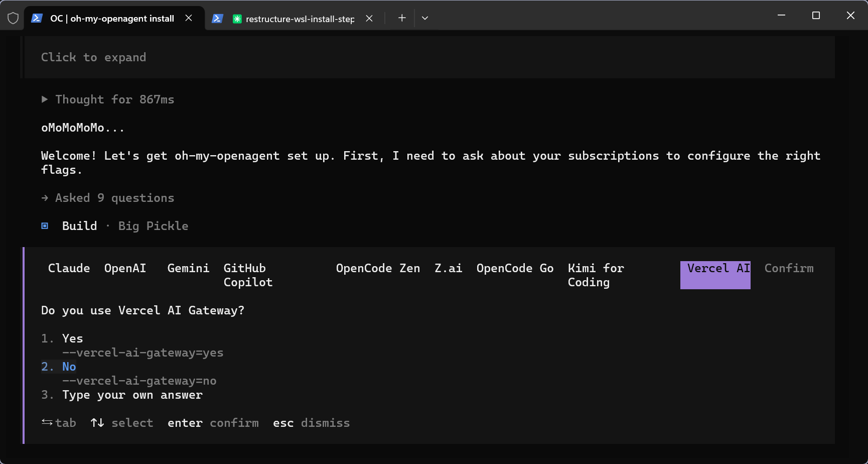Image resolution: width=868 pixels, height=464 pixels.
Task: Close the oh-my-openagent install tab
Action: point(189,18)
